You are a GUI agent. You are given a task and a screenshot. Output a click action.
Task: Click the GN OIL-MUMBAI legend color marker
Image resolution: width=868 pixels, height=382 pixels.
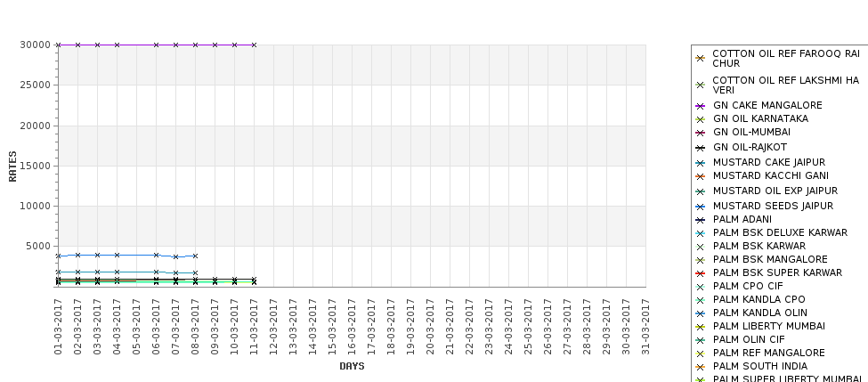[701, 133]
